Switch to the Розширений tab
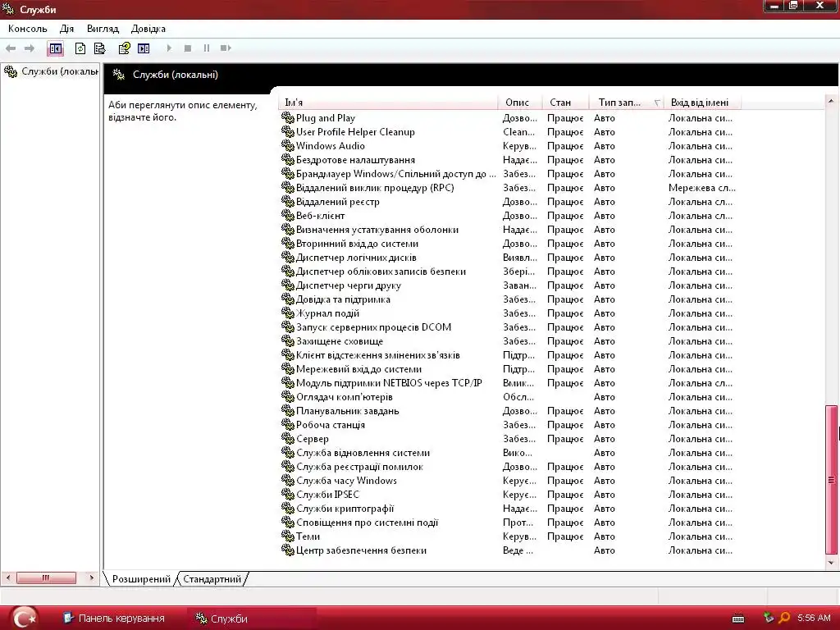This screenshot has height=630, width=840. coord(141,579)
